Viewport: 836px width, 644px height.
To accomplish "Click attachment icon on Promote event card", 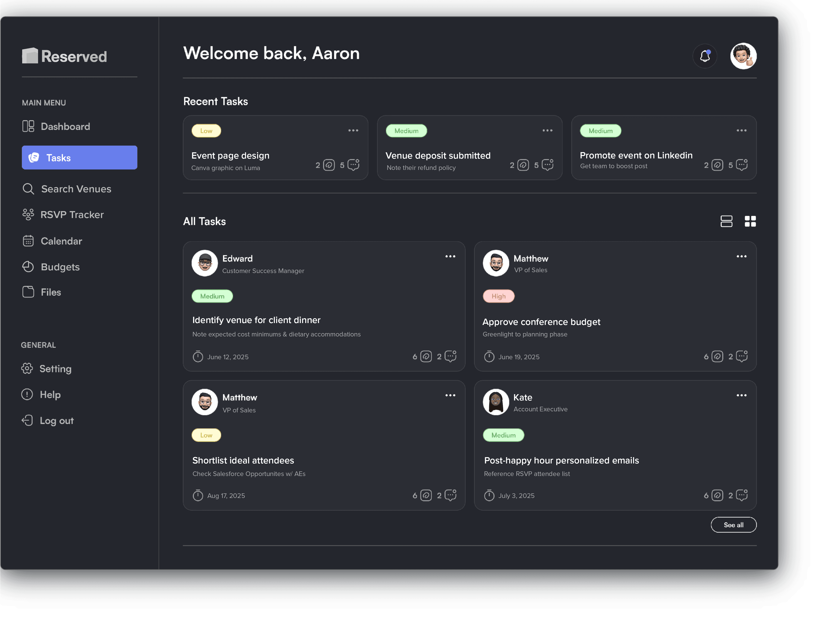I will tap(717, 165).
